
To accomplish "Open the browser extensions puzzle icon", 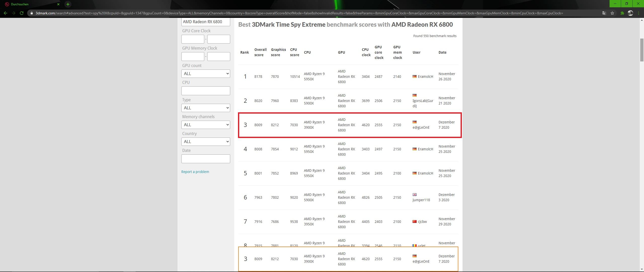I will point(622,13).
